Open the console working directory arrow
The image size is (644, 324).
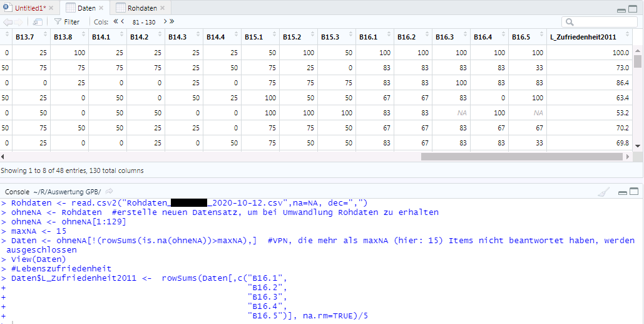(109, 191)
